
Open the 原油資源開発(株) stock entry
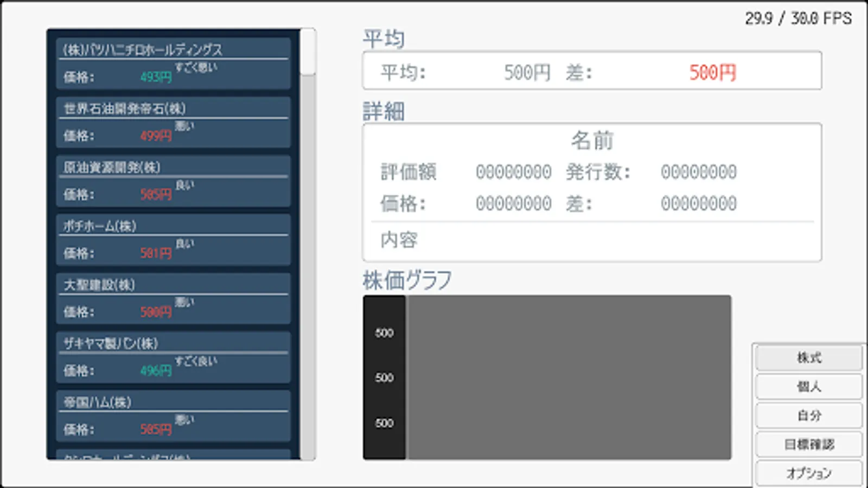[x=173, y=181]
